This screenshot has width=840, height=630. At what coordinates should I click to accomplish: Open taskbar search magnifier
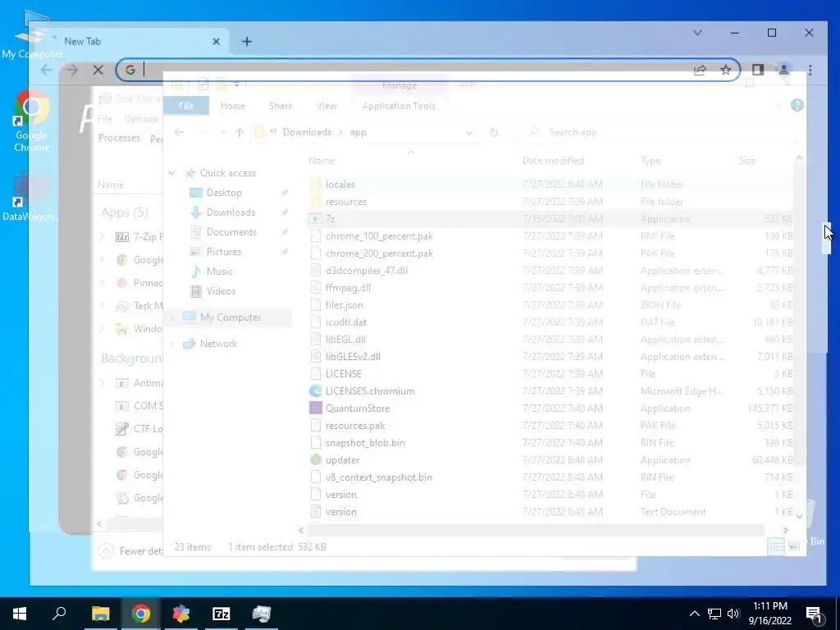(59, 614)
